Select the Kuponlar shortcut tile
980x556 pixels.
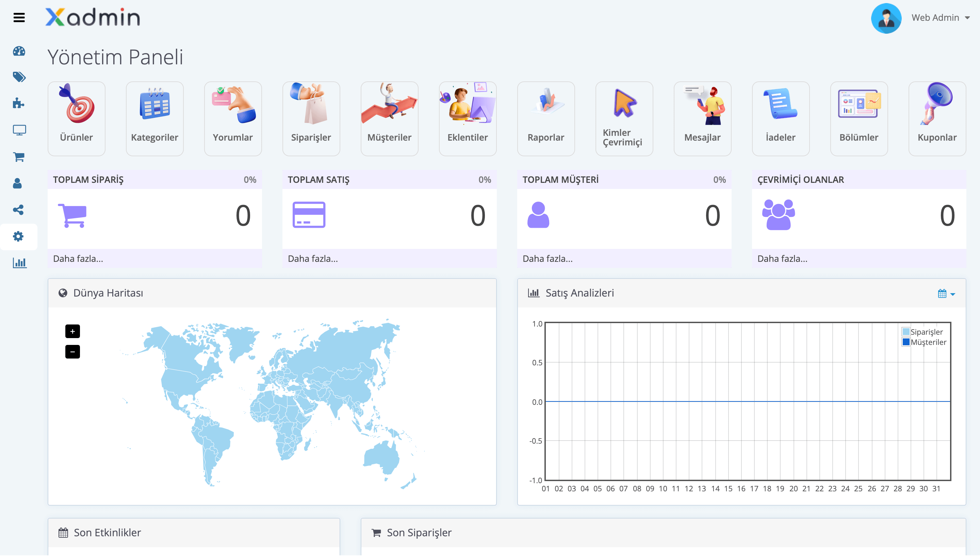click(x=937, y=118)
